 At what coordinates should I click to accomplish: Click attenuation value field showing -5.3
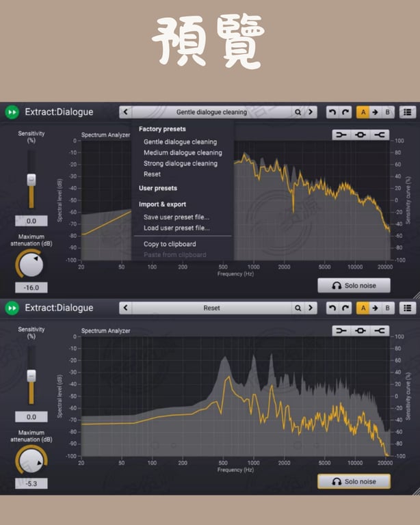click(x=31, y=483)
